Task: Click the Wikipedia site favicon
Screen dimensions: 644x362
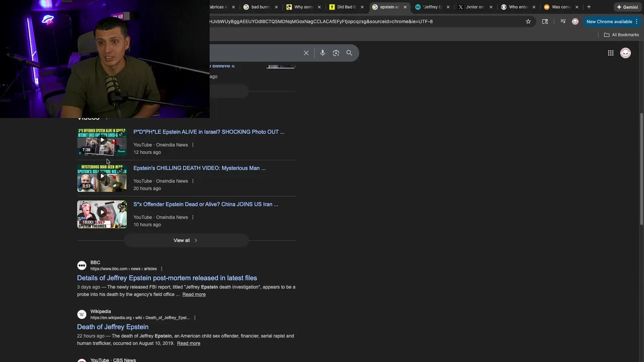Action: [x=82, y=314]
